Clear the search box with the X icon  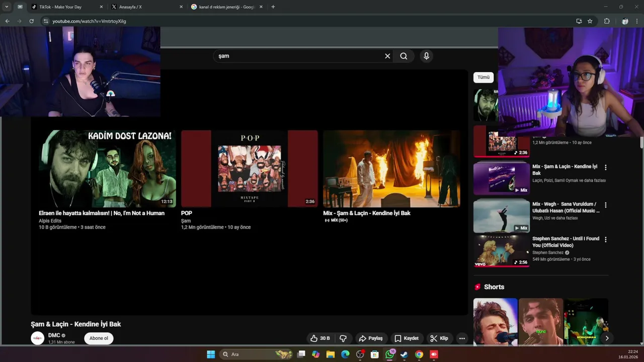coord(387,56)
